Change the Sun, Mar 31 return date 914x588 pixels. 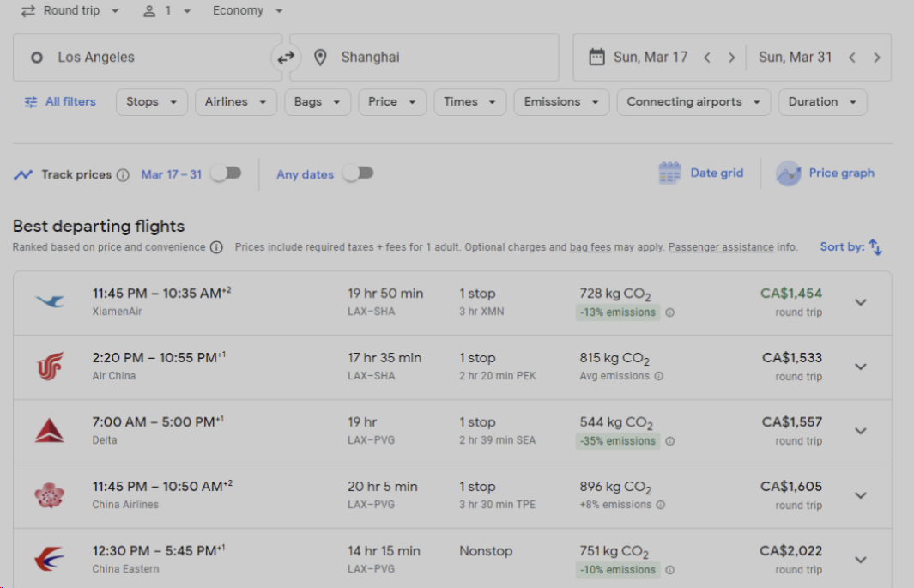[x=795, y=58]
